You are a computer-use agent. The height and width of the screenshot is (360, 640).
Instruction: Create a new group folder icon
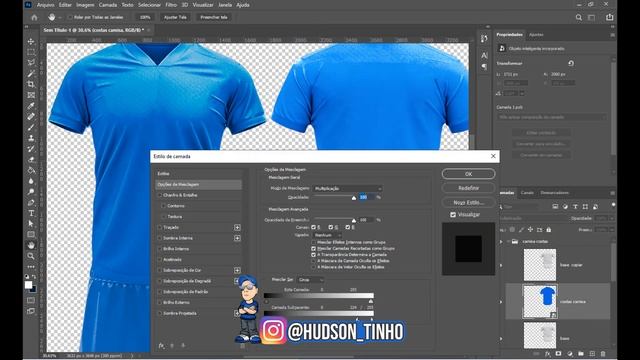pos(581,353)
